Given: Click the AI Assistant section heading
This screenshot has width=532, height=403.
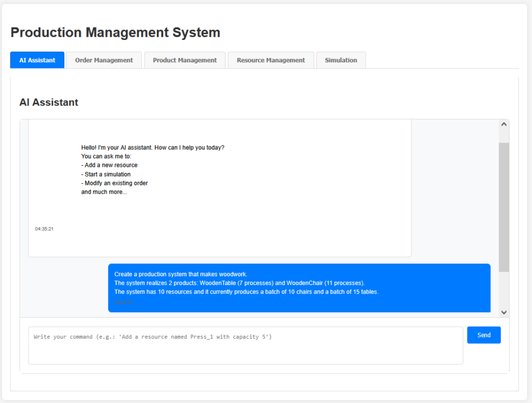Looking at the screenshot, I should coord(49,102).
